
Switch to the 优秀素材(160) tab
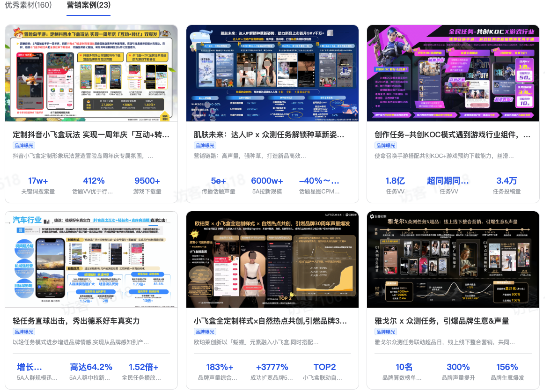pyautogui.click(x=28, y=5)
